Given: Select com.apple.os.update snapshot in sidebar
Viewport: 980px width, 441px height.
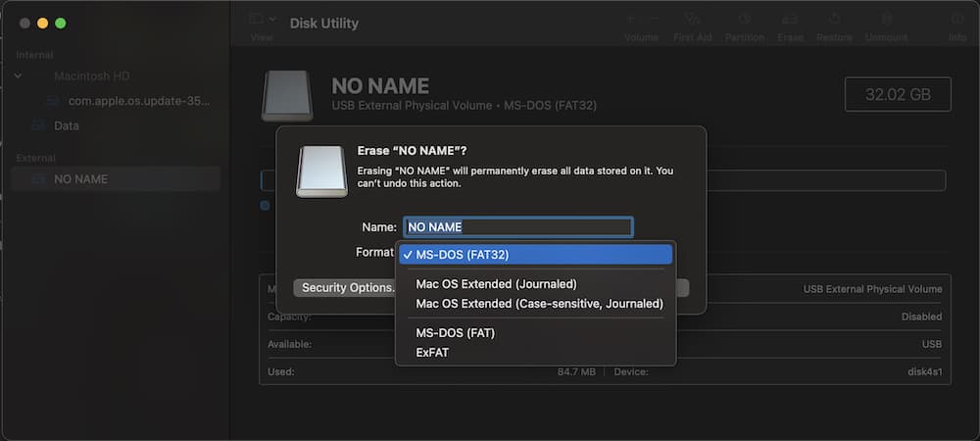Looking at the screenshot, I should coord(139,101).
